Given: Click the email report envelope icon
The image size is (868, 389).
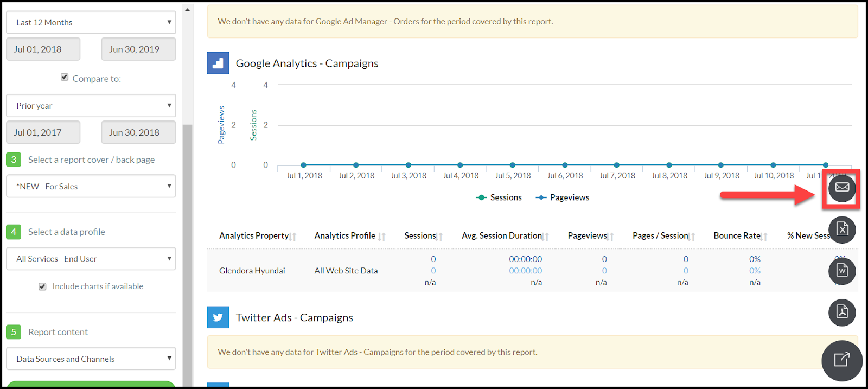Looking at the screenshot, I should (842, 188).
